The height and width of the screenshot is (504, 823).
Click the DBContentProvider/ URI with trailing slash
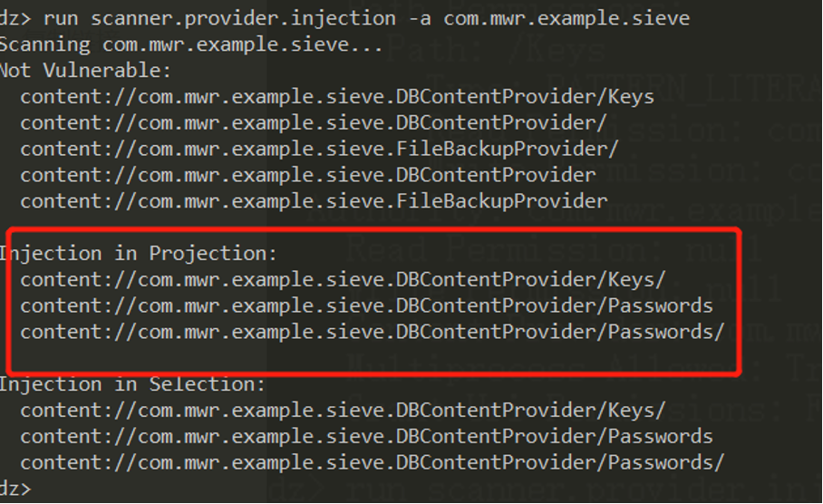314,123
